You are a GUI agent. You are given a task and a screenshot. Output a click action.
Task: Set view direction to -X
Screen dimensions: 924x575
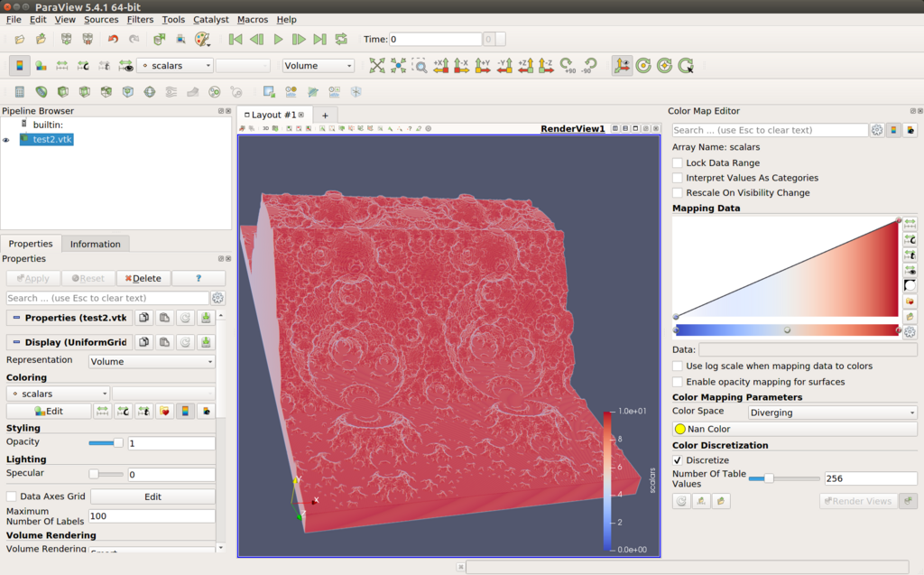(x=462, y=66)
